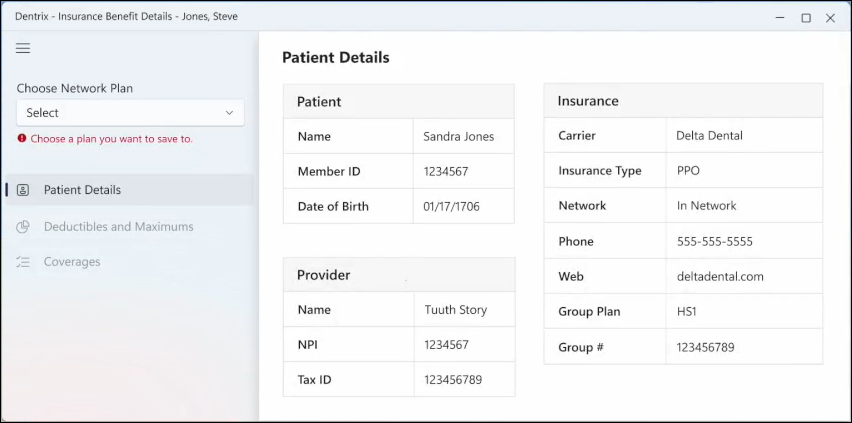Open the hamburger navigation menu

tap(23, 48)
